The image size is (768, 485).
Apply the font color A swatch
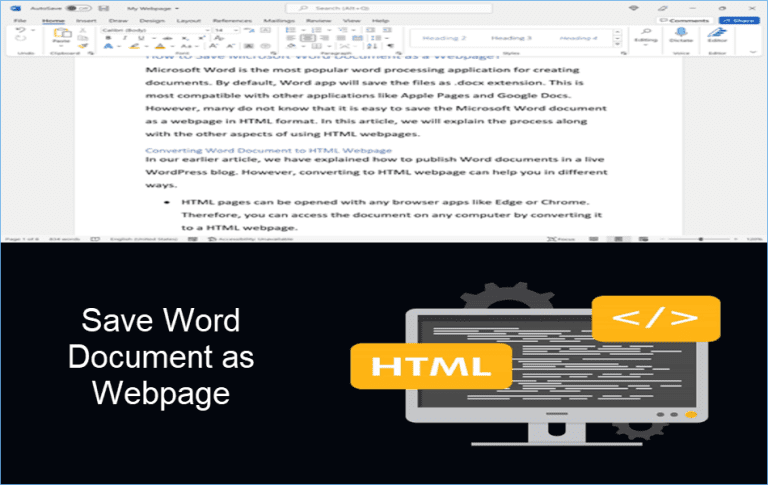click(160, 47)
